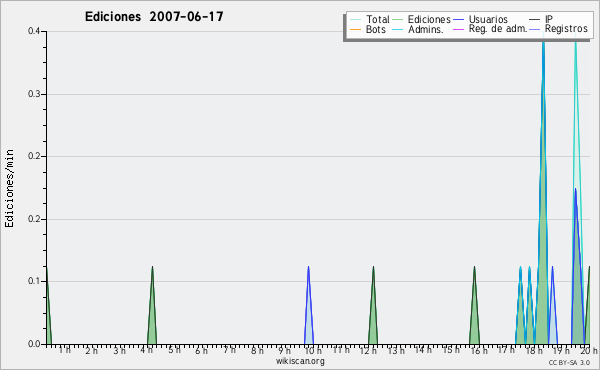Select the IP legend label
600x370 pixels.
click(549, 19)
